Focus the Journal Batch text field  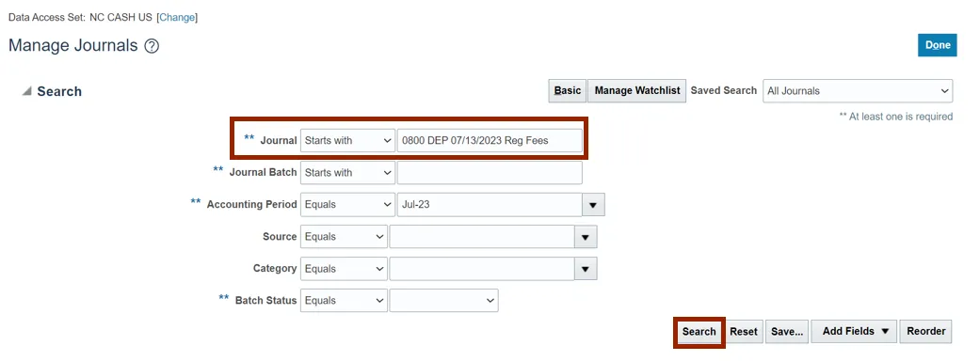[x=490, y=172]
